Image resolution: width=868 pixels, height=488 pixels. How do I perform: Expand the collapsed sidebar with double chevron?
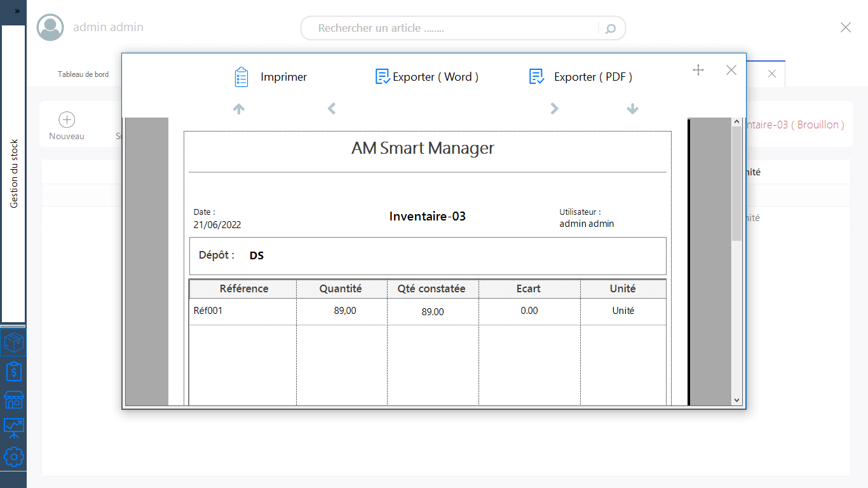[17, 11]
